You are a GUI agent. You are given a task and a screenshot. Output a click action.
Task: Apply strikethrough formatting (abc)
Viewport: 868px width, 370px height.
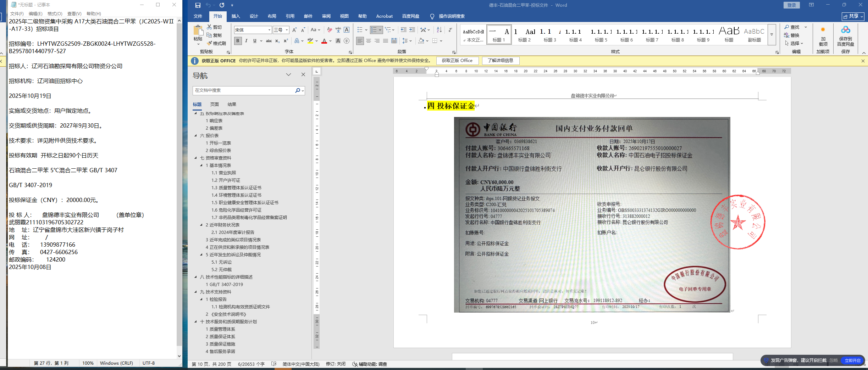(x=269, y=41)
